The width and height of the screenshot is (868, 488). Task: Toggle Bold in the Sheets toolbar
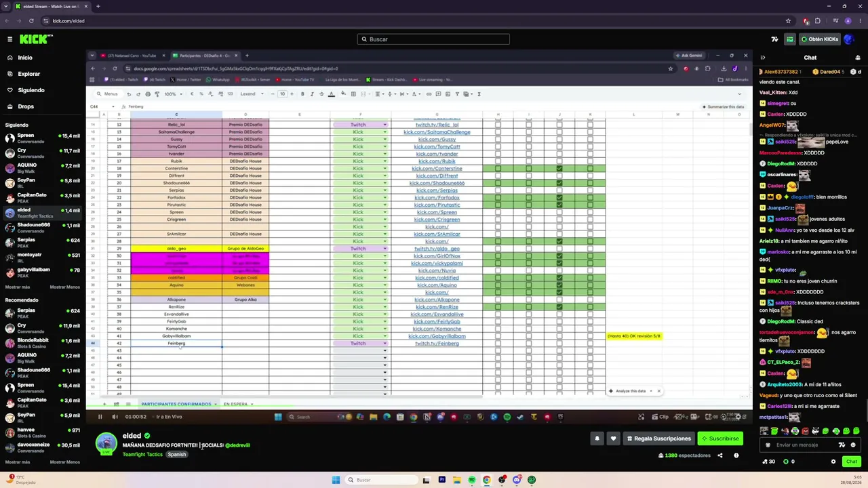[302, 94]
